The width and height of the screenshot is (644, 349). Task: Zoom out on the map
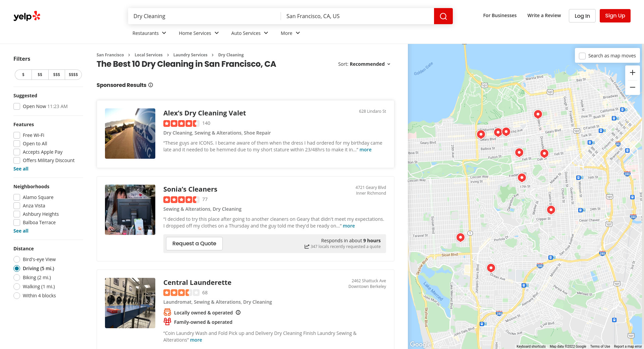(632, 87)
